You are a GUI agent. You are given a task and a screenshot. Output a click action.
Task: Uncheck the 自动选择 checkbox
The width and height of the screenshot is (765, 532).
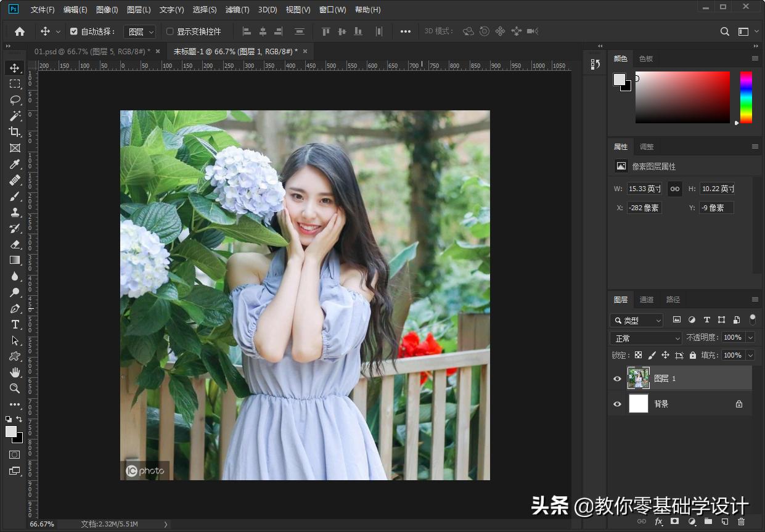click(x=74, y=31)
